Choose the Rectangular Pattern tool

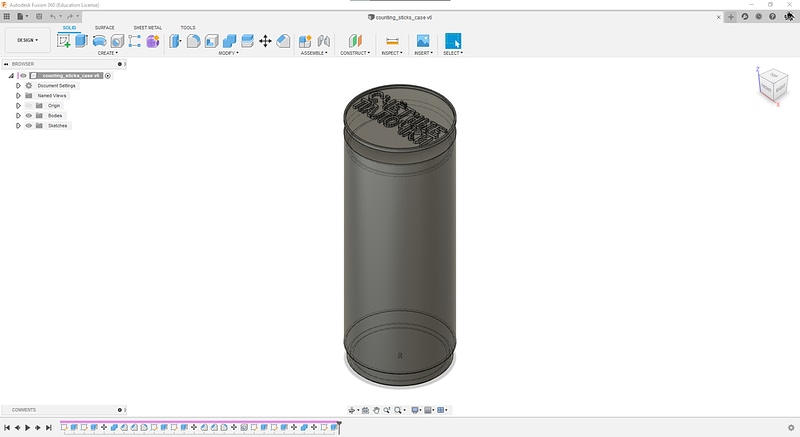(135, 41)
